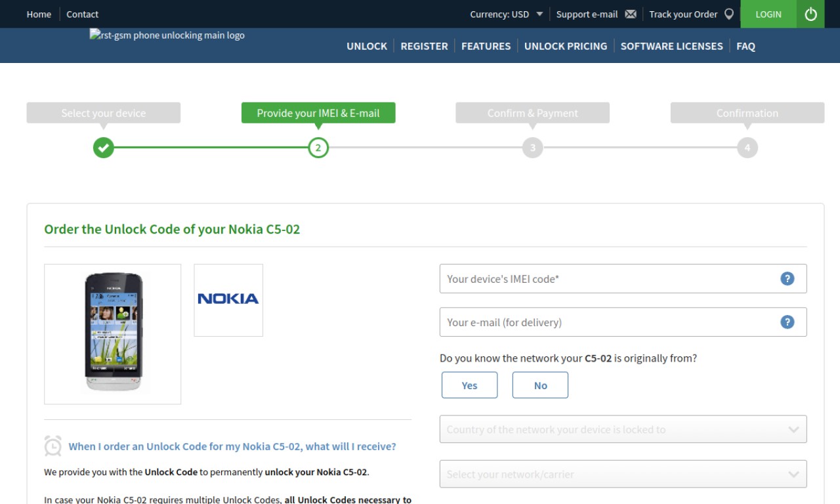Viewport: 840px width, 504px height.
Task: Click Track your Order link
Action: click(x=683, y=14)
